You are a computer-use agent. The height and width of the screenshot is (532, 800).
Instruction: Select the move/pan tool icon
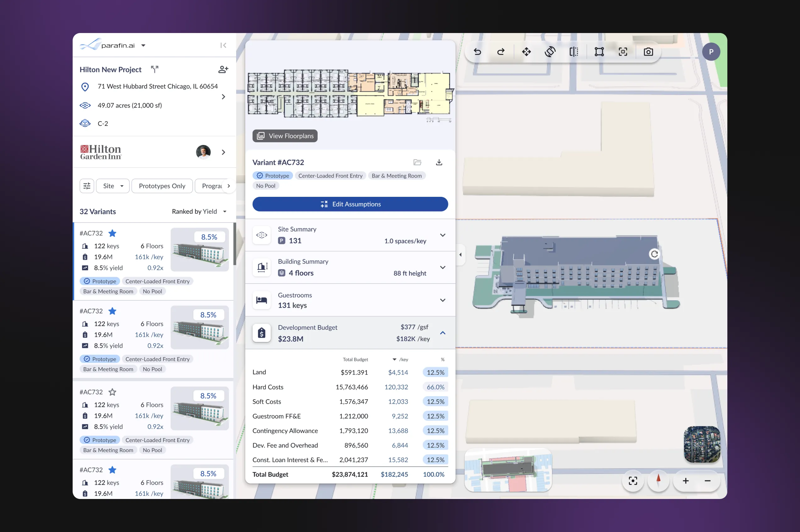pyautogui.click(x=526, y=52)
